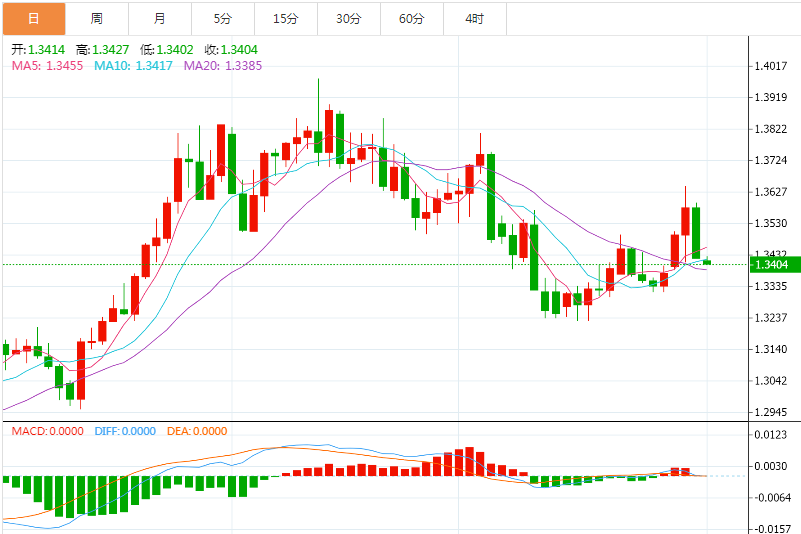Screen dimensions: 801x534
Task: Click the green 1.3404 current price tag
Action: coord(774,265)
